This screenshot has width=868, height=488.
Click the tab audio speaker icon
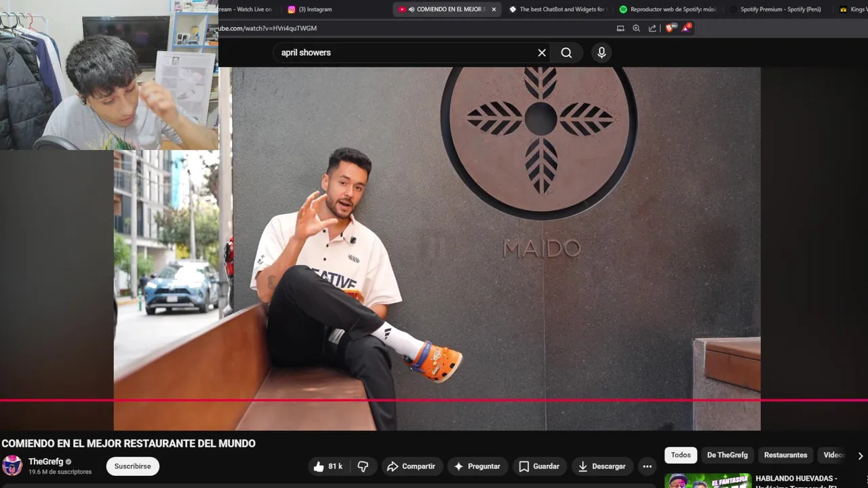click(412, 9)
